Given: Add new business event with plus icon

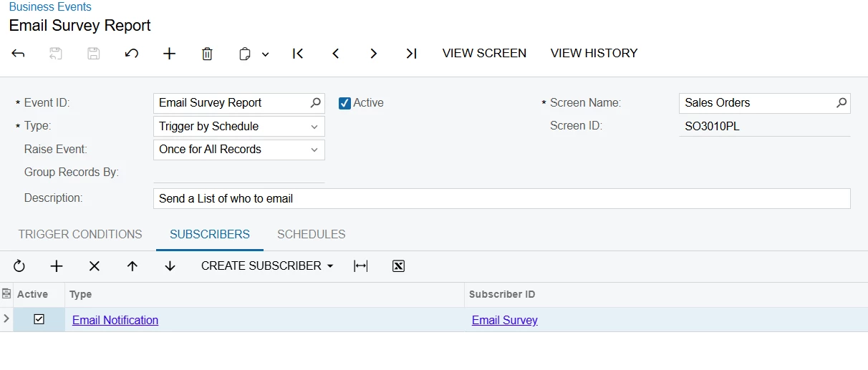Looking at the screenshot, I should (x=169, y=54).
